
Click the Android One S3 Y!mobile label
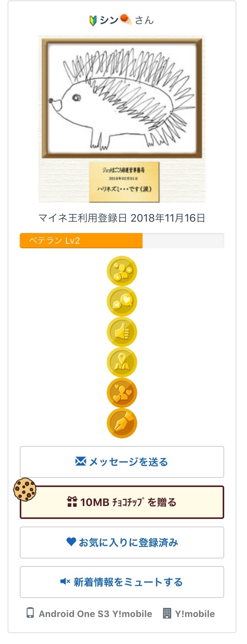click(x=95, y=614)
